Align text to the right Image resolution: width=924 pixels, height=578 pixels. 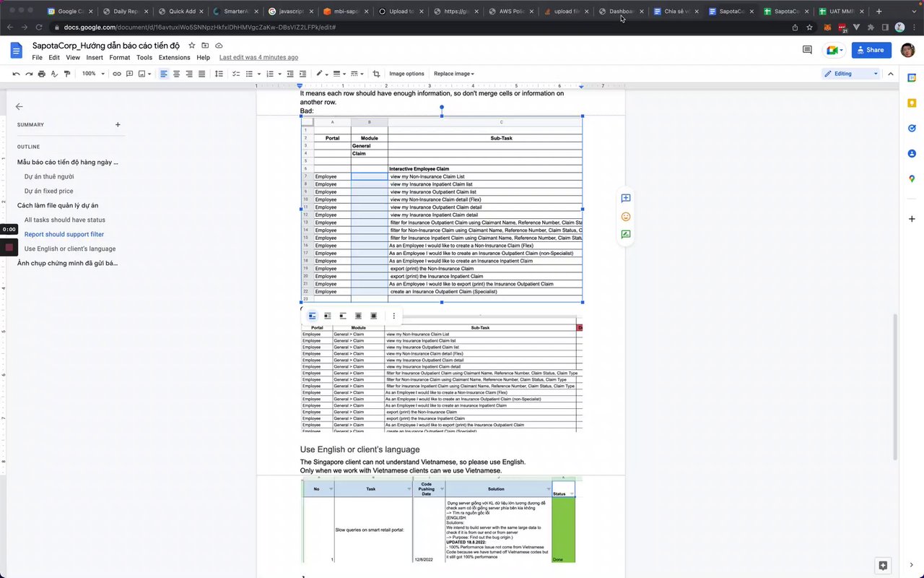point(189,74)
